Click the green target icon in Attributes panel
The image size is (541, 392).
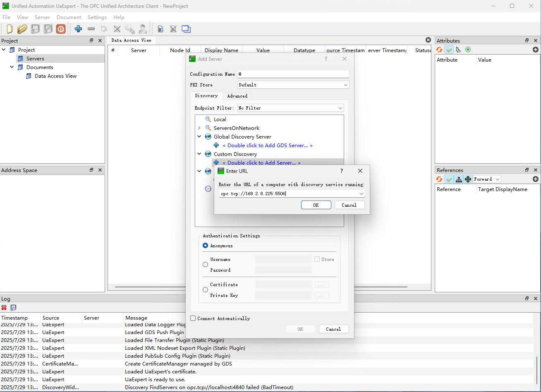coord(468,50)
